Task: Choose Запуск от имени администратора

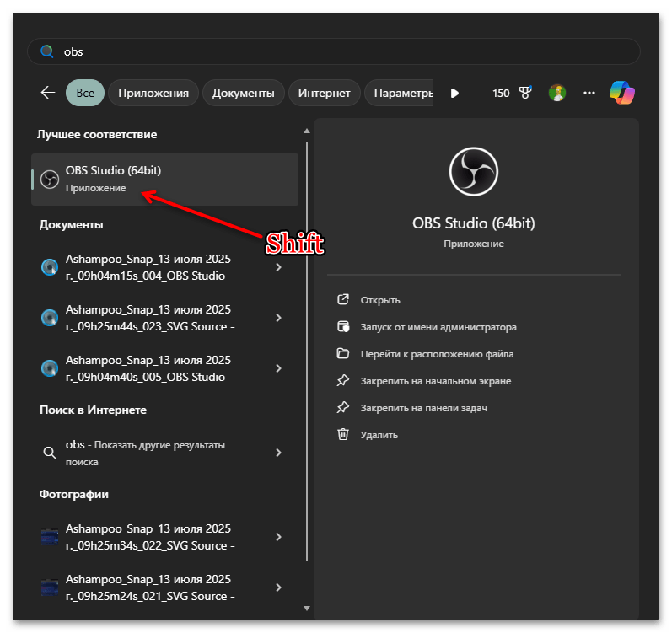Action: [438, 327]
